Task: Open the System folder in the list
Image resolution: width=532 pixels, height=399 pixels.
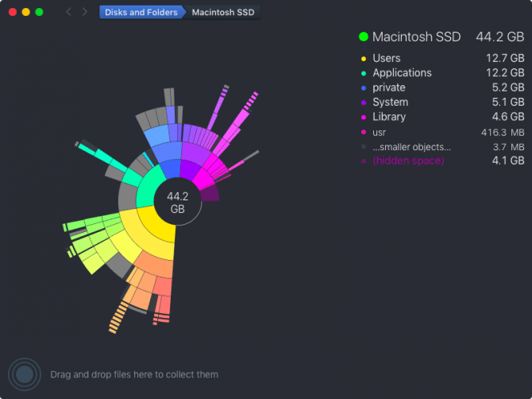Action: point(442,103)
